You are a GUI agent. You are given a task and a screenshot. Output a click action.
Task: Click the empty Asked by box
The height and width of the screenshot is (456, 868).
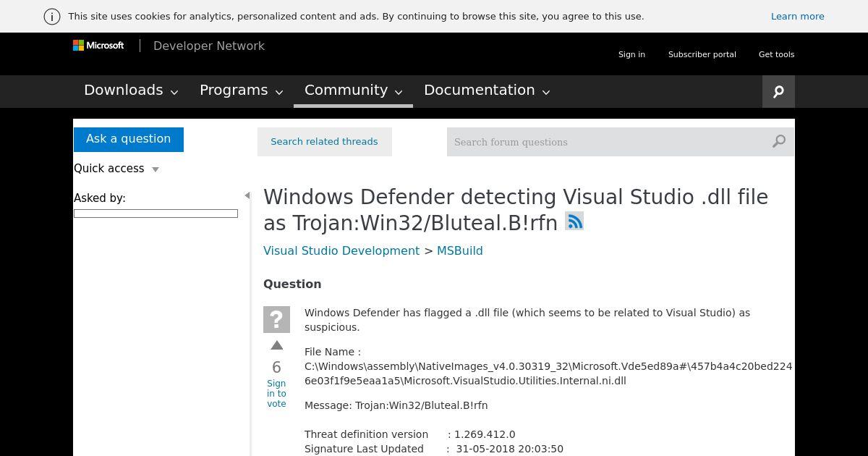pos(156,214)
